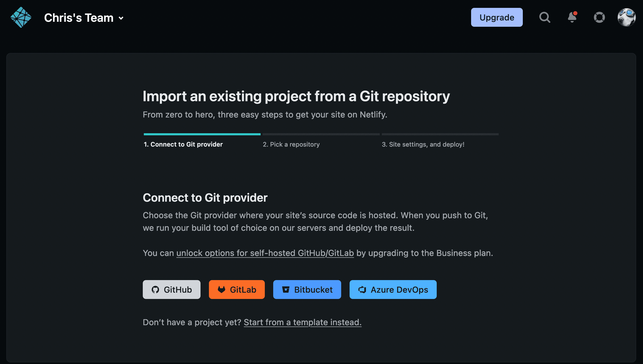The image size is (643, 364).
Task: Click the Netlify logo icon
Action: 21,17
